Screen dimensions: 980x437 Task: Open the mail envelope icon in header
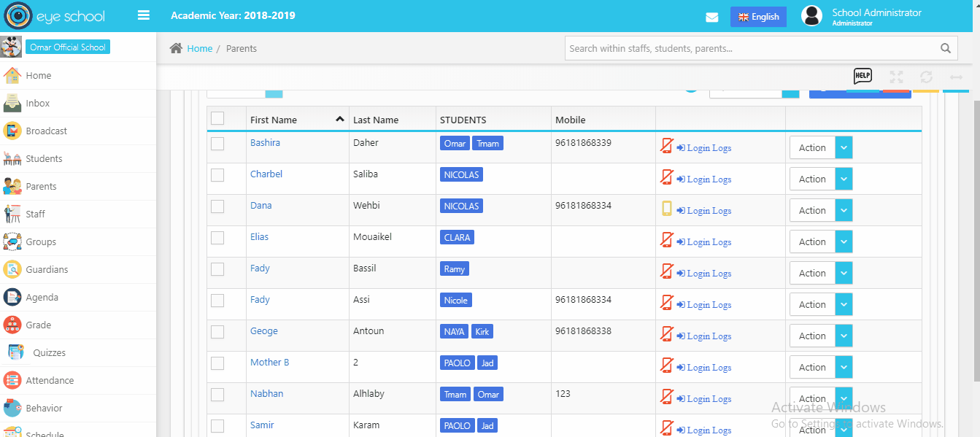[x=712, y=18]
